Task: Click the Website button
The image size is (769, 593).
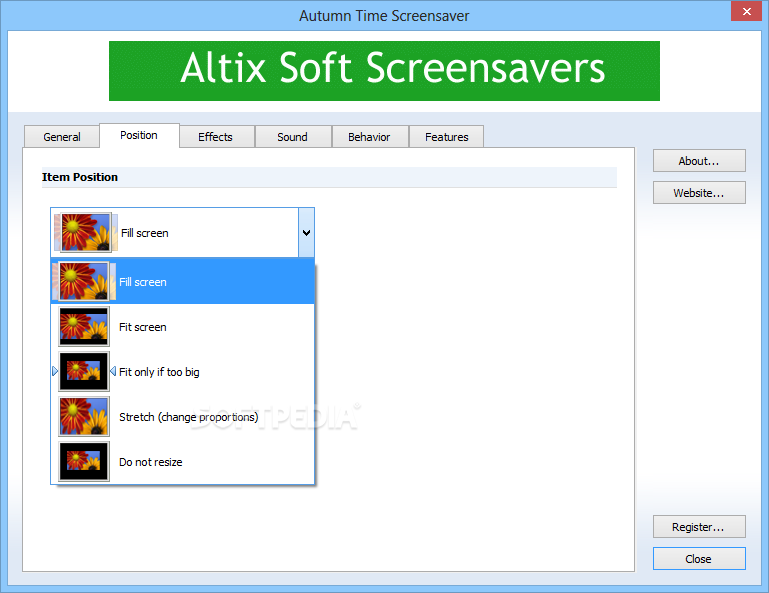Action: click(x=699, y=193)
